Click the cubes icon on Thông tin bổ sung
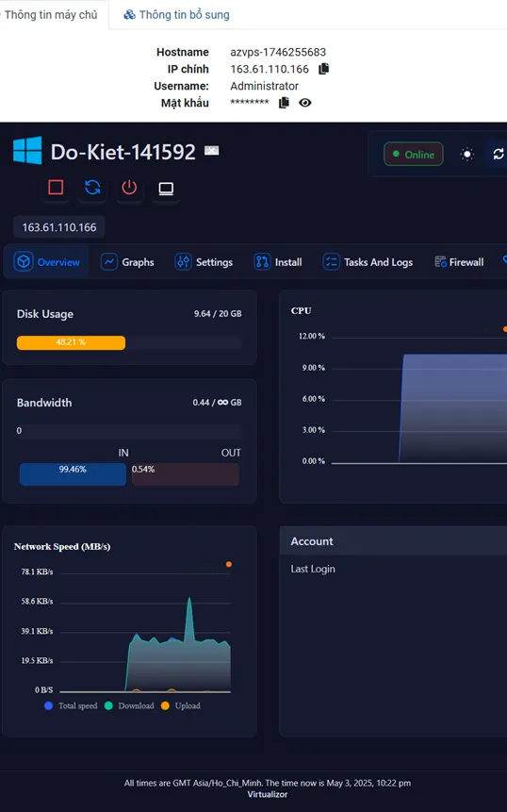The image size is (507, 812). click(x=129, y=15)
